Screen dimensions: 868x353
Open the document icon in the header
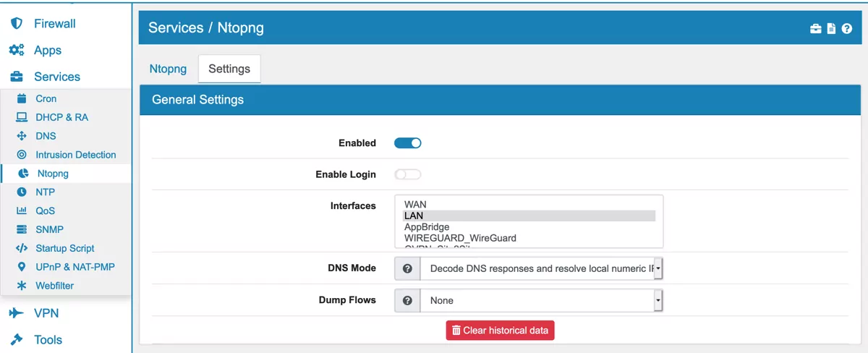point(831,29)
